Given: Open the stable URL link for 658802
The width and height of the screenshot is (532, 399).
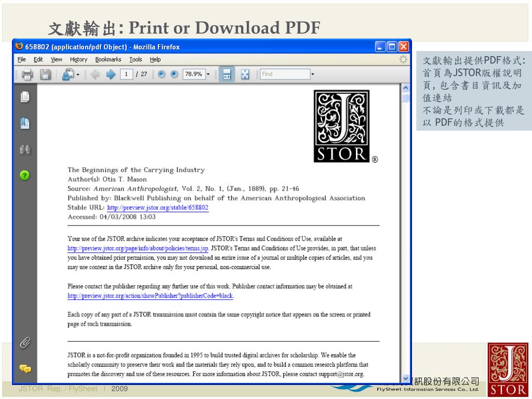Looking at the screenshot, I should coord(158,207).
